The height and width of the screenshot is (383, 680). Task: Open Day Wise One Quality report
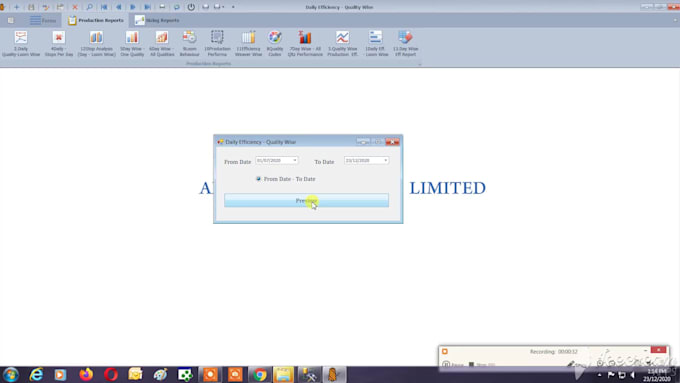click(132, 44)
